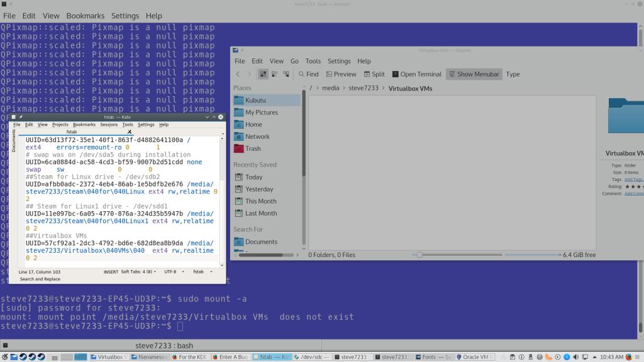Open the Oracle VM taskbar entry
This screenshot has height=362, width=644.
476,357
